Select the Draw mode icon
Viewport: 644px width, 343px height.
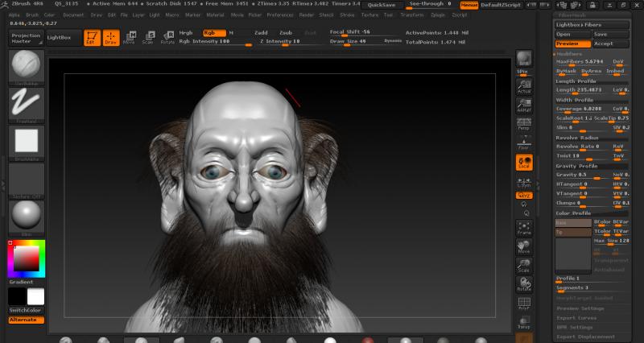pos(111,37)
